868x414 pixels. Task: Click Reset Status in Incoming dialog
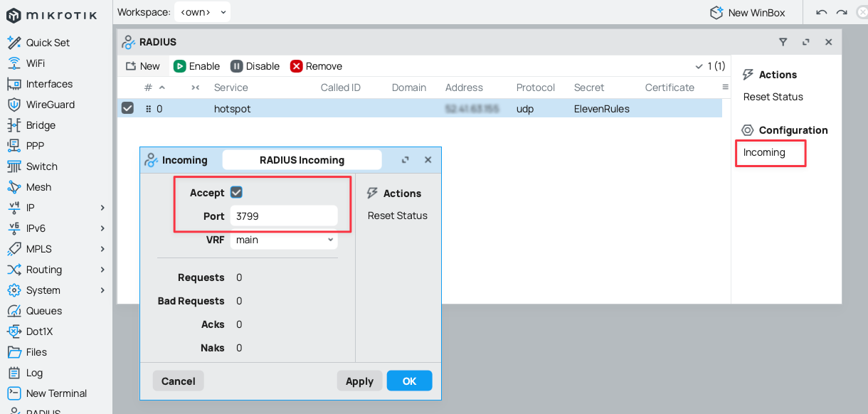click(398, 216)
